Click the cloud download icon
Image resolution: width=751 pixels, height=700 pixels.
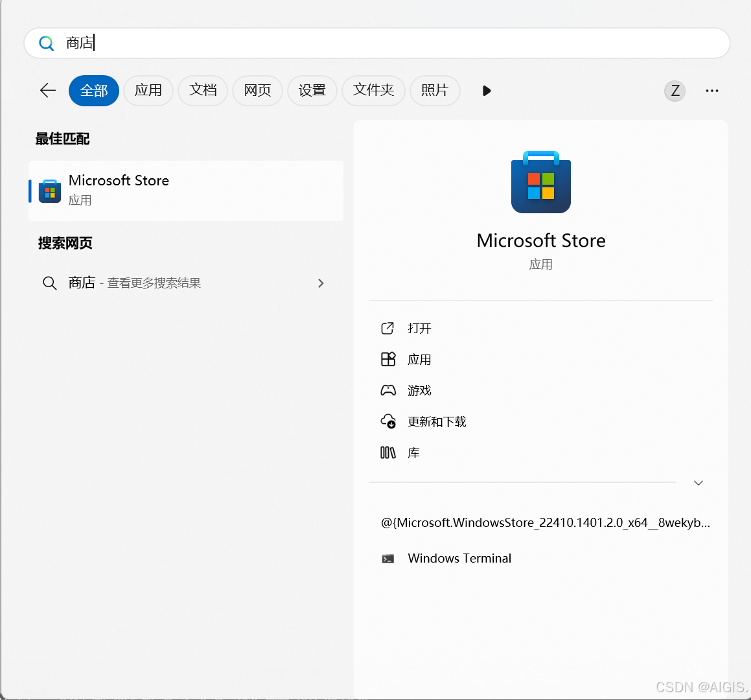pyautogui.click(x=388, y=421)
